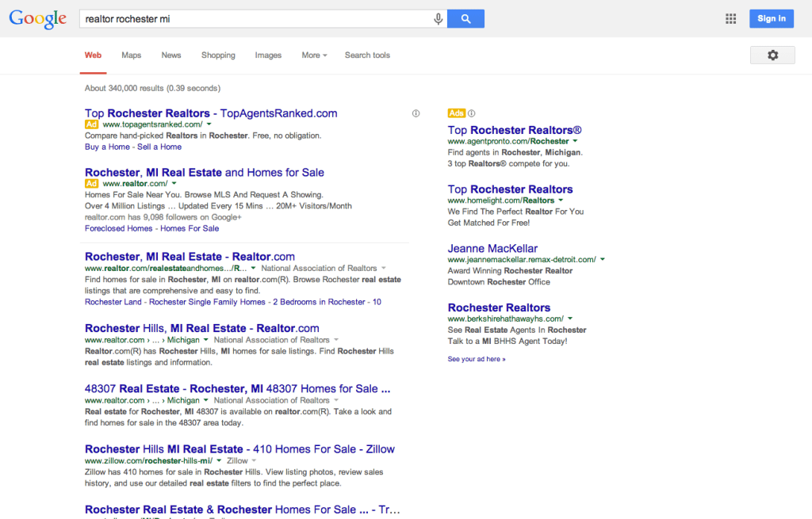
Task: Click the Google logo
Action: pos(38,19)
